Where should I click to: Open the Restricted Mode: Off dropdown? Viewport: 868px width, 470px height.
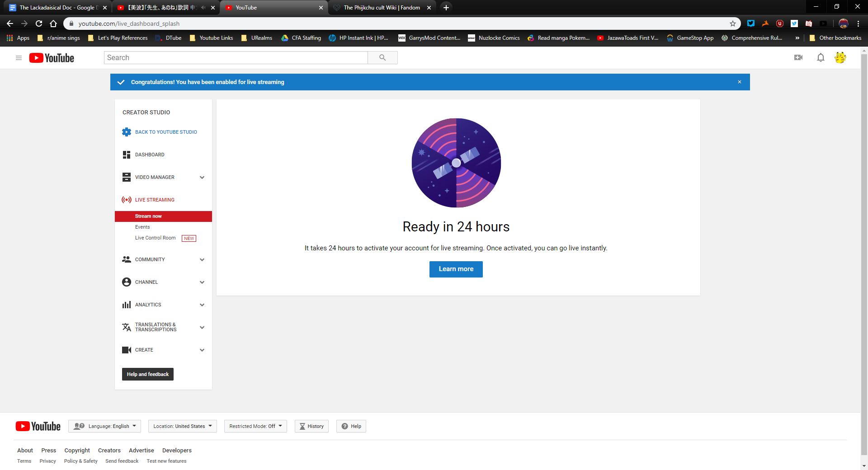[x=255, y=426]
